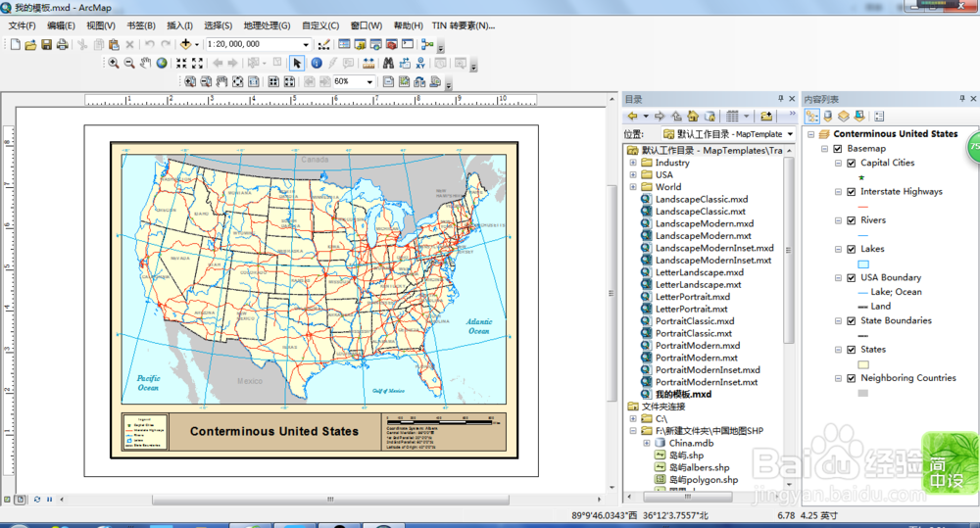Image resolution: width=980 pixels, height=528 pixels.
Task: Open the ModelBuilder window icon
Action: click(427, 44)
